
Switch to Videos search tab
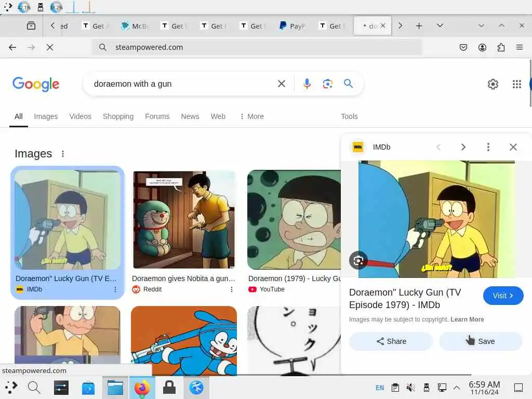pos(80,116)
